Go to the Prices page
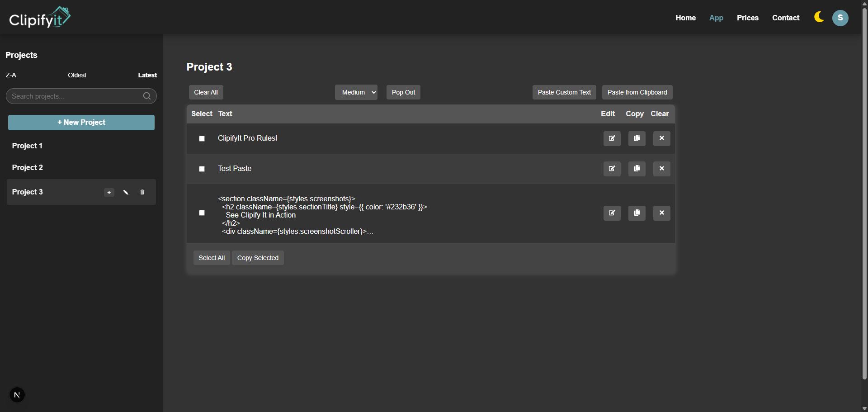The height and width of the screenshot is (412, 868). [747, 18]
